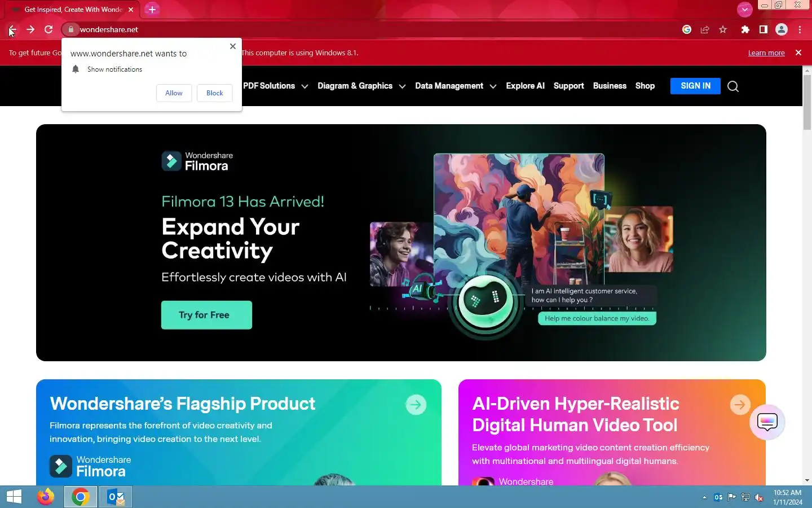The width and height of the screenshot is (812, 508).
Task: Open the green arrow on Flagship Product card
Action: pyautogui.click(x=416, y=405)
